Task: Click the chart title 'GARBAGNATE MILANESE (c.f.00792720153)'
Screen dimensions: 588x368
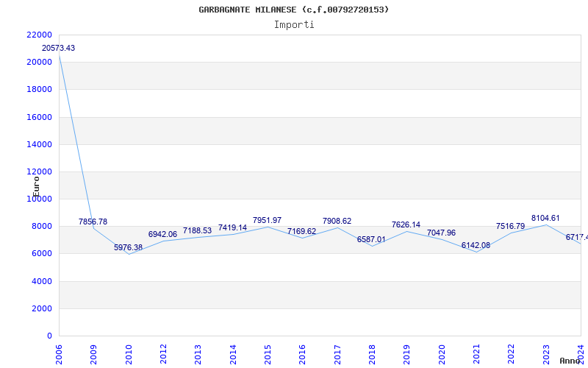Action: tap(293, 10)
